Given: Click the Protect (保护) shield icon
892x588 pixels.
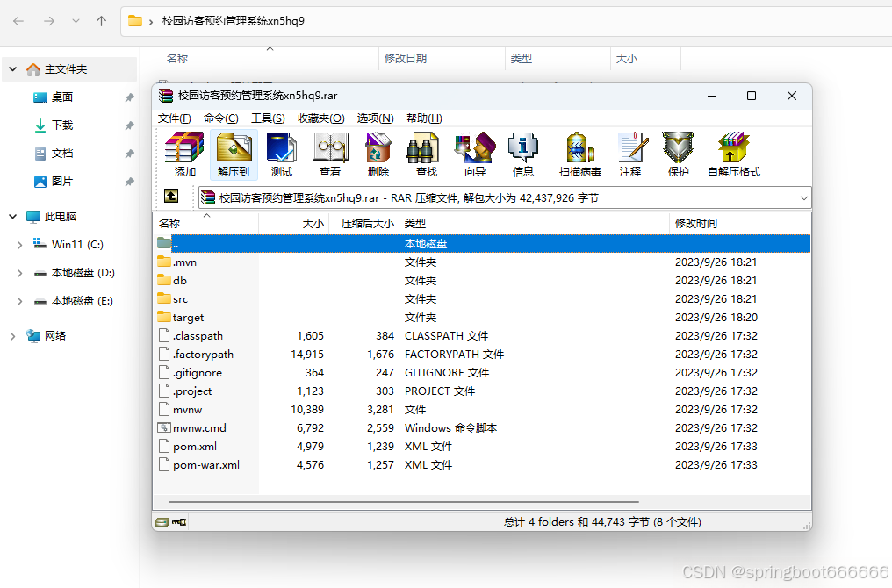Looking at the screenshot, I should pos(678,154).
